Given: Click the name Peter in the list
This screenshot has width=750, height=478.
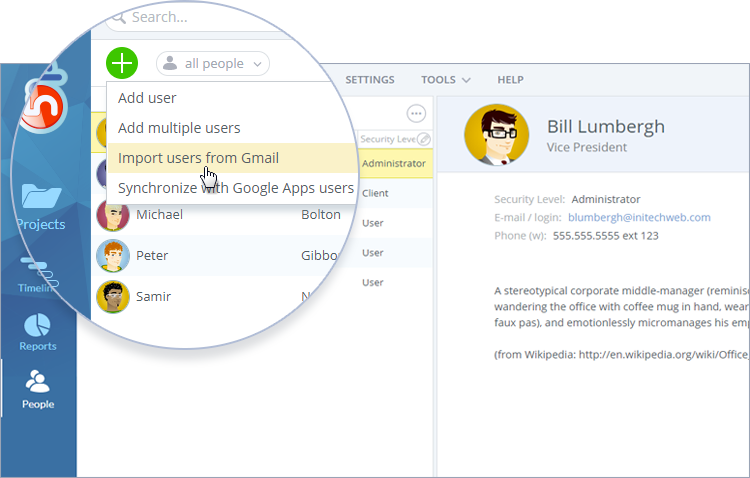Looking at the screenshot, I should [152, 256].
